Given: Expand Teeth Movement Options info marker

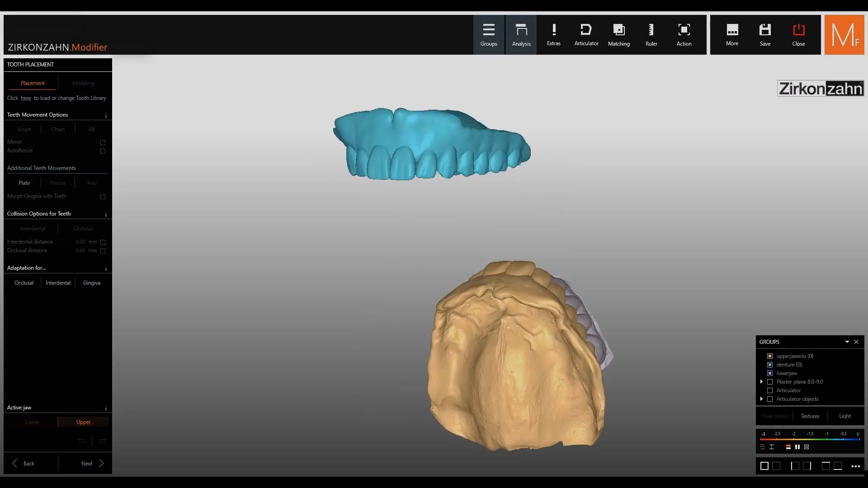Looking at the screenshot, I should coord(106,116).
